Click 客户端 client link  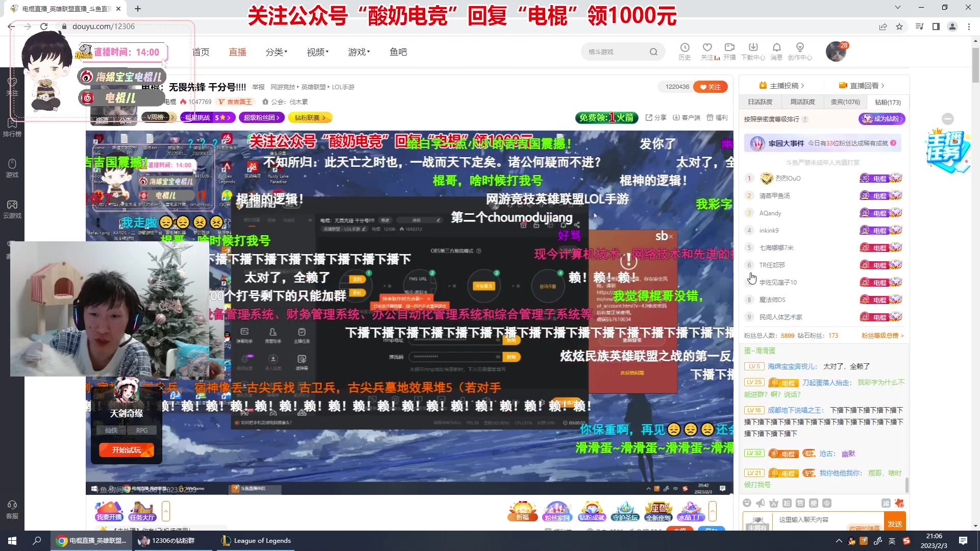coord(687,117)
